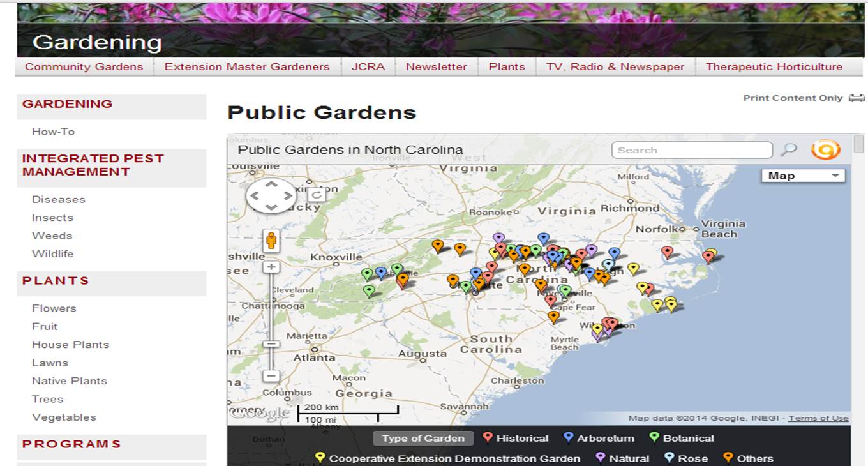This screenshot has height=466, width=868.
Task: Open the Community Gardens tab
Action: [84, 66]
